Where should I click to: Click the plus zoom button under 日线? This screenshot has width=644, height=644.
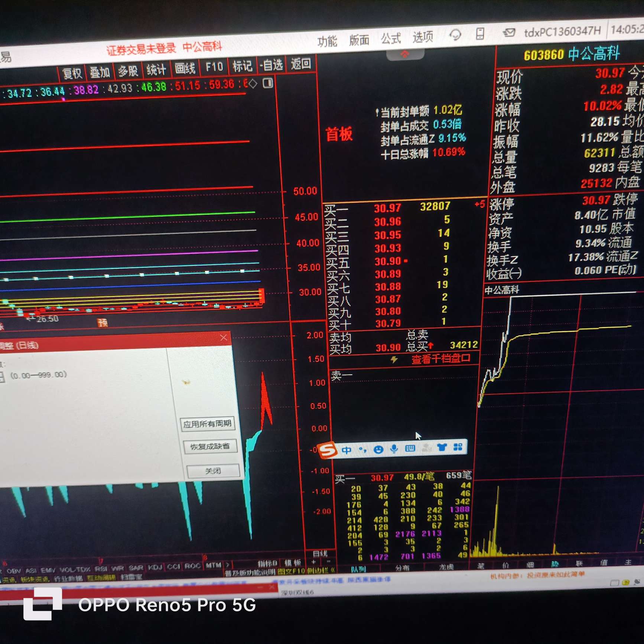pos(314,562)
